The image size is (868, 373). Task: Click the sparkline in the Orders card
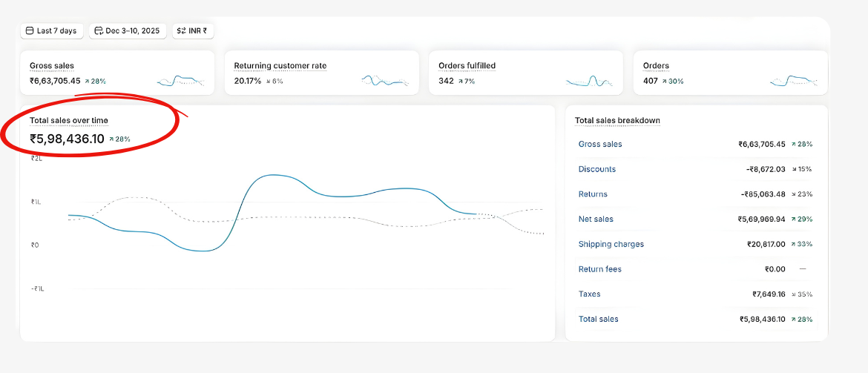pos(794,80)
